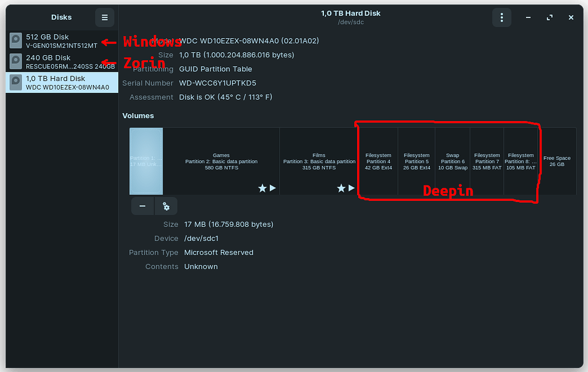Open the sidebar hamburger menu
This screenshot has width=588, height=372.
tap(105, 17)
